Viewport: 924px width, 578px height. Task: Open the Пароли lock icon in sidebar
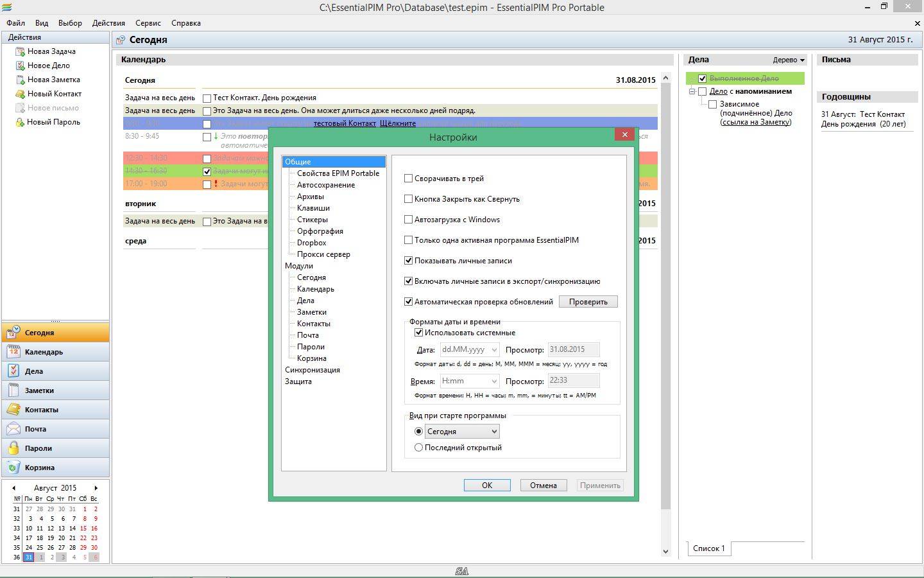pyautogui.click(x=13, y=448)
